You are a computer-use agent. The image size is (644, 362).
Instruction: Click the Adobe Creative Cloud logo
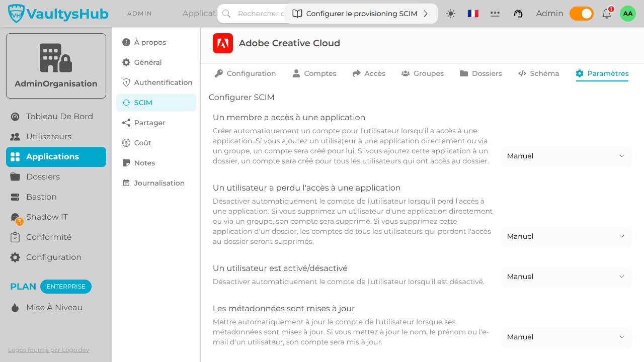click(223, 43)
